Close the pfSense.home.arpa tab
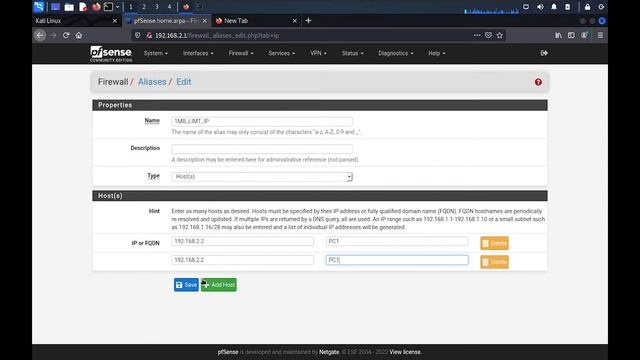 coord(204,21)
